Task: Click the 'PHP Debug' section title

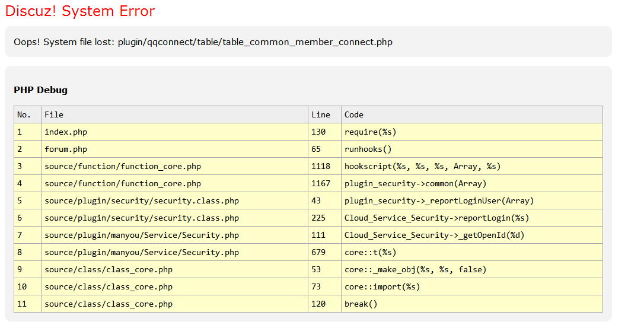Action: [x=41, y=90]
